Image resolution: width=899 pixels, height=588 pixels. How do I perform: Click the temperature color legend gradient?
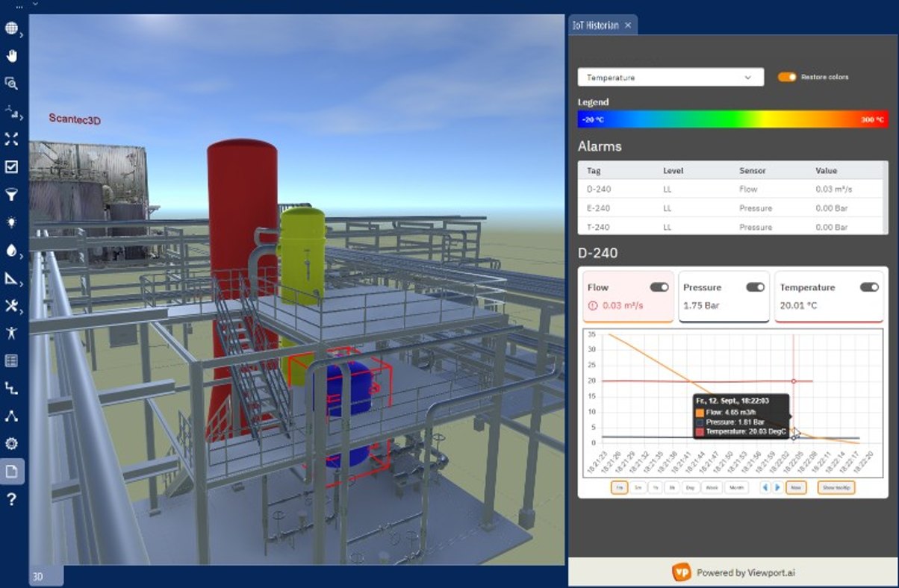732,119
